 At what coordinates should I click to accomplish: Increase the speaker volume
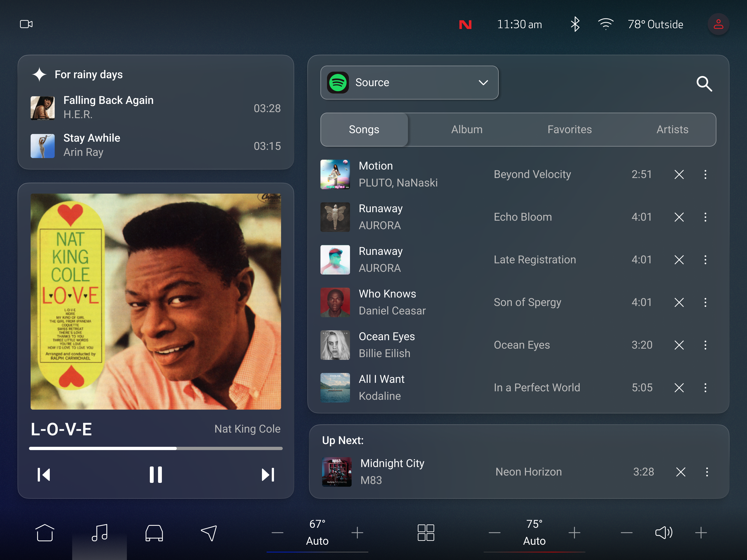click(701, 533)
